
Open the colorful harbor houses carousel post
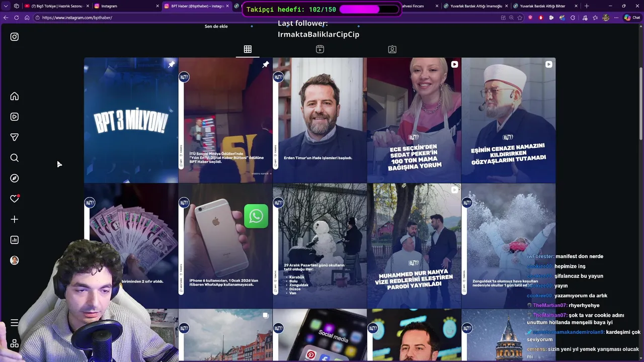(x=225, y=335)
